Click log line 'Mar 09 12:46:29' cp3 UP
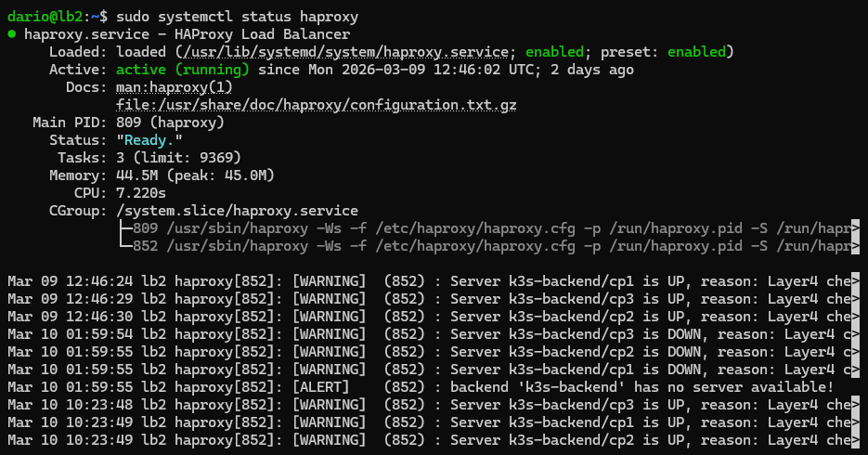Viewport: 868px width, 455px height. pos(434,299)
